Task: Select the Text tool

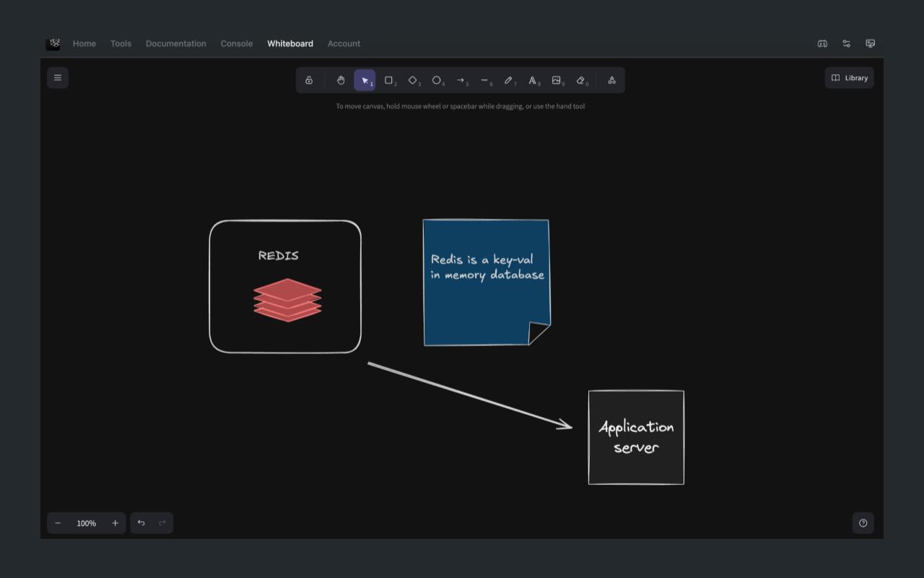Action: [533, 80]
